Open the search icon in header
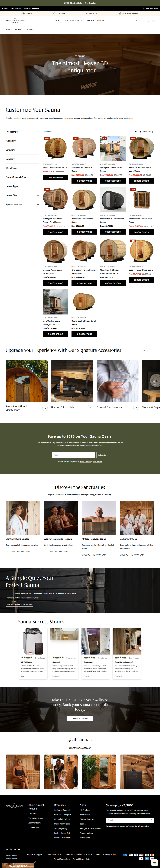 [x=137, y=21]
